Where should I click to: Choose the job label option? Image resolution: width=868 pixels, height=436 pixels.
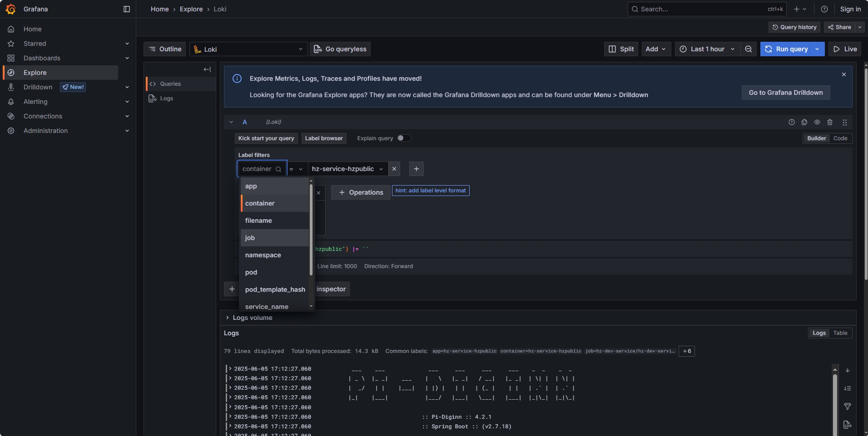[250, 238]
